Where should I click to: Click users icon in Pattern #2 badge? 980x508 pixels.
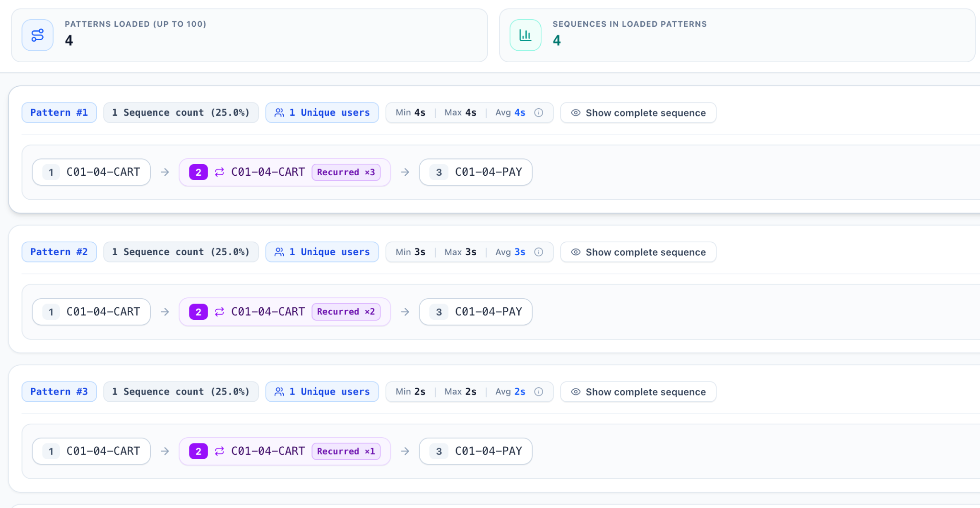coord(279,252)
